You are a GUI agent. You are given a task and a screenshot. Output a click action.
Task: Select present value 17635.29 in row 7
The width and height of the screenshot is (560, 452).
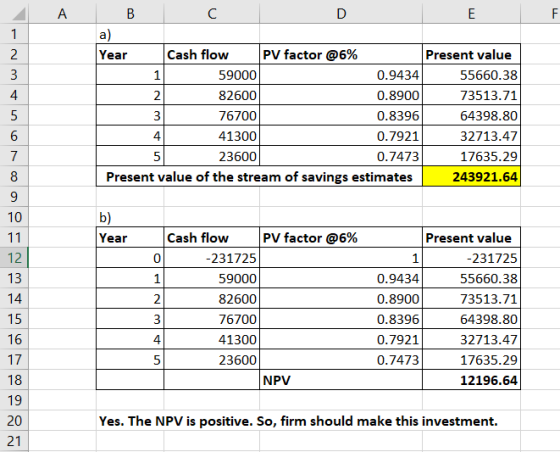[x=471, y=156]
